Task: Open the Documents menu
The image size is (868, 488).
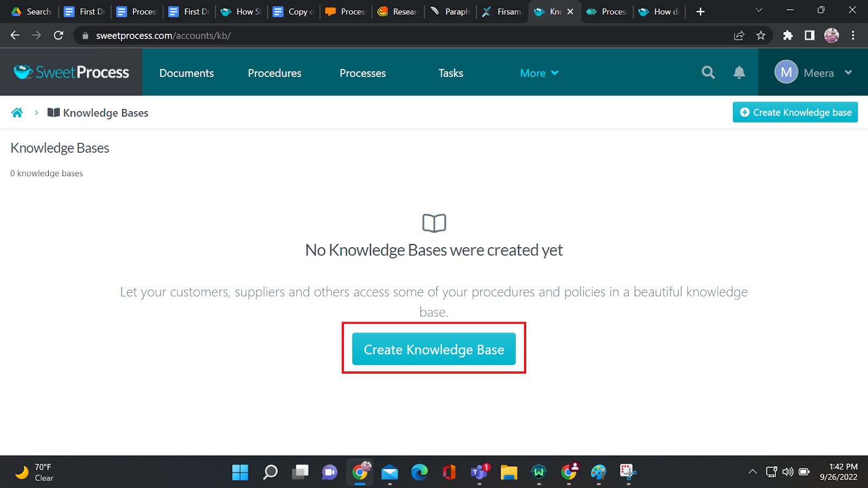Action: [x=187, y=73]
